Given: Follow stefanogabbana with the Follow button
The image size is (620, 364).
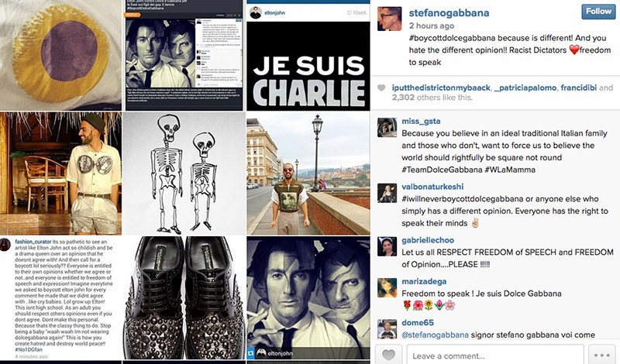Looking at the screenshot, I should coord(598,12).
